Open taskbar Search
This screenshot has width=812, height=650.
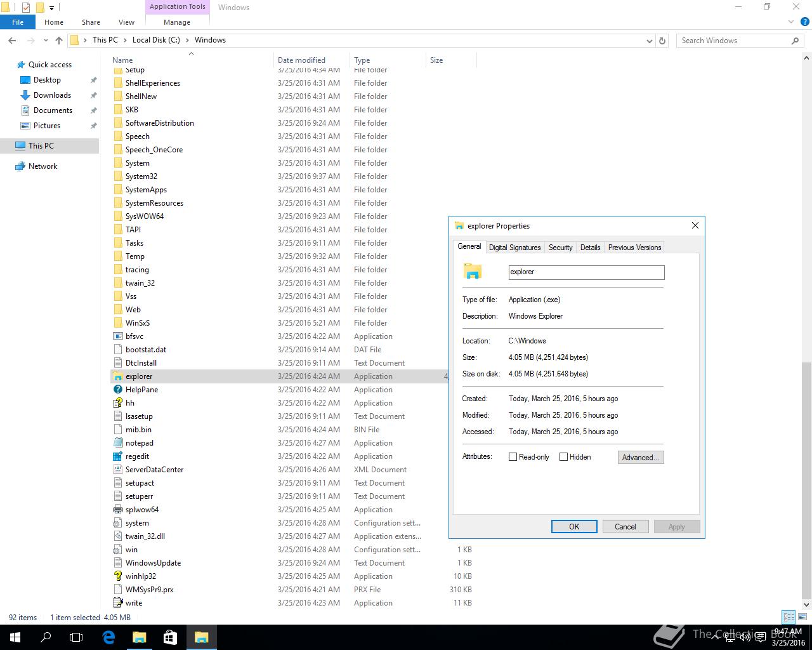tap(46, 637)
